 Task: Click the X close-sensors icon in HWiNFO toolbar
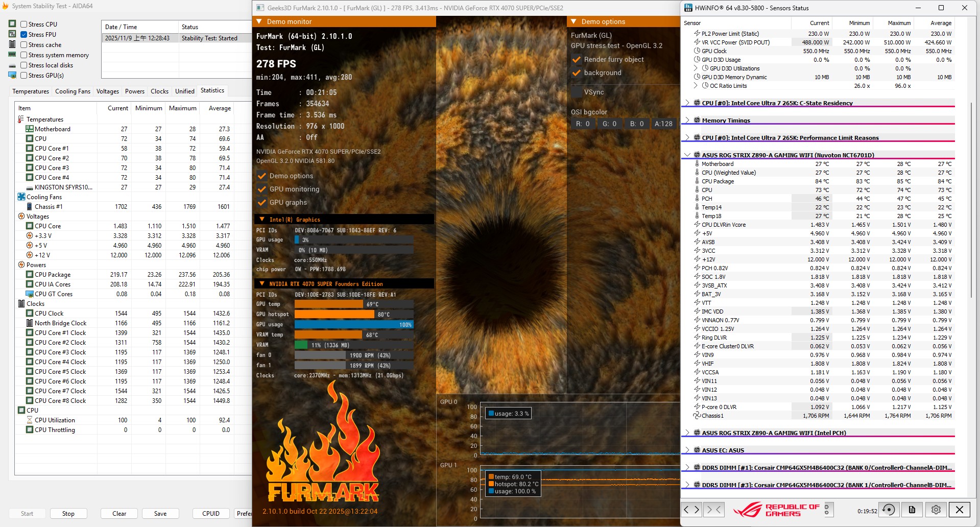(x=959, y=510)
